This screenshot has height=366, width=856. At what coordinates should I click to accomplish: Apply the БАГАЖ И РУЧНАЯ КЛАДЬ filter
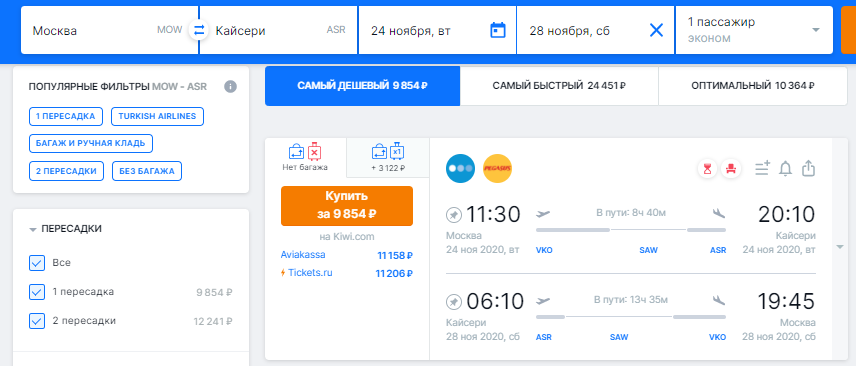click(91, 143)
